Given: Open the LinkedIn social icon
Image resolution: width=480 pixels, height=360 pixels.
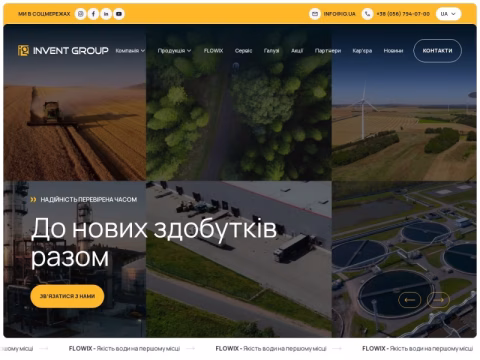Looking at the screenshot, I should click(x=106, y=14).
